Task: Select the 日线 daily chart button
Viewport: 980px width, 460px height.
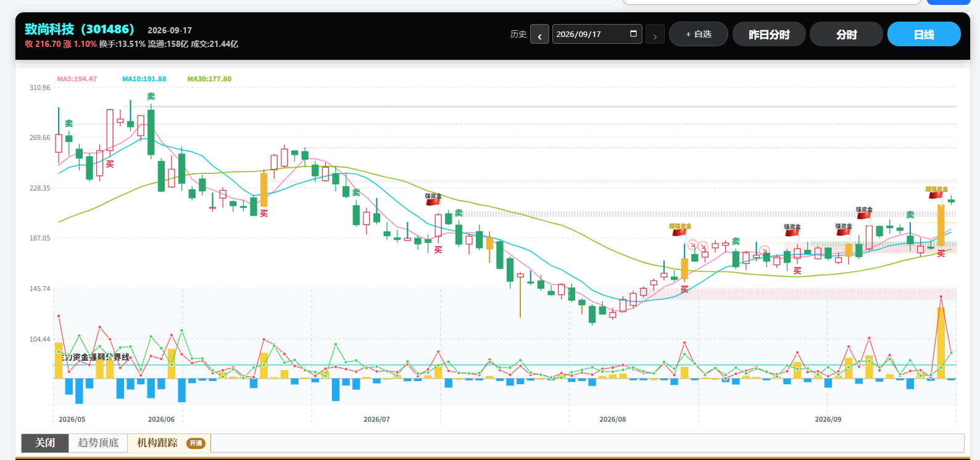Action: (924, 34)
